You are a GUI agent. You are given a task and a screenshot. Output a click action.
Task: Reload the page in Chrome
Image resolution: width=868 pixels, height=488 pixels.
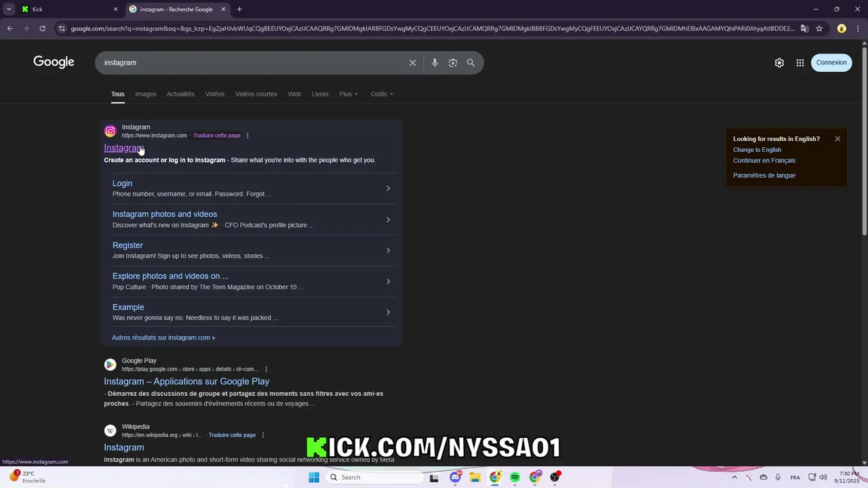[x=42, y=28]
